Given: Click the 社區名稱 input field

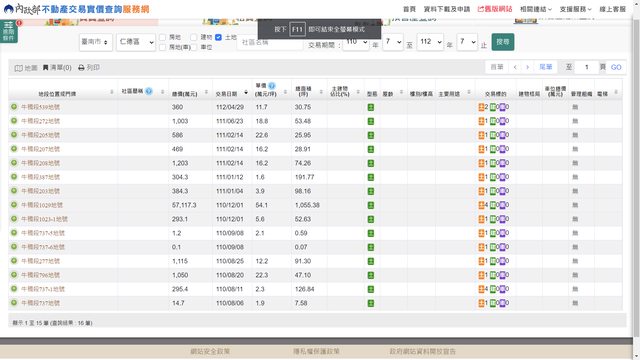Looking at the screenshot, I should tap(270, 42).
